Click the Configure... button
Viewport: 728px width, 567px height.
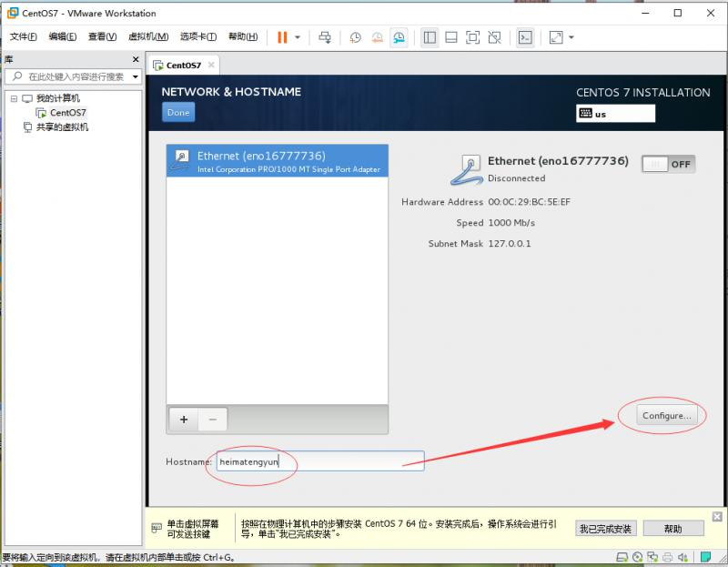pos(667,416)
